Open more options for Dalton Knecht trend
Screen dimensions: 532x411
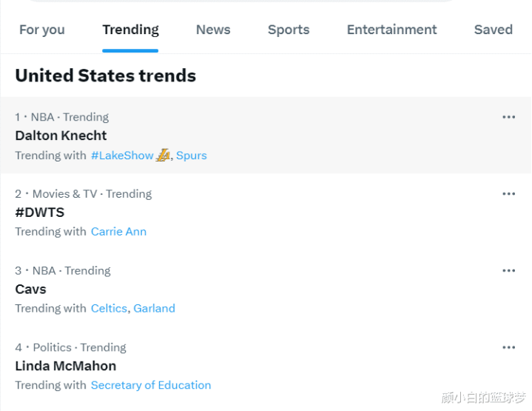coord(508,117)
